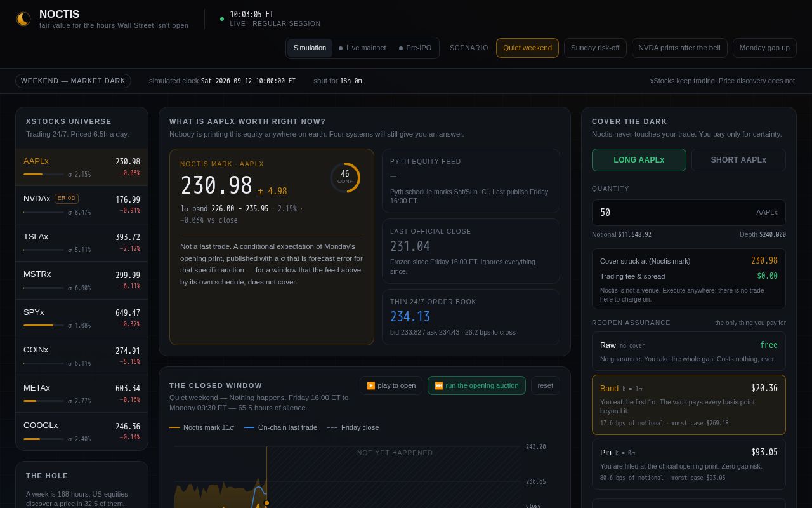Screen dimensions: 812x508
Task: Click the simulated clock Sat 2026-09-12 timestamp
Action: 248,81
